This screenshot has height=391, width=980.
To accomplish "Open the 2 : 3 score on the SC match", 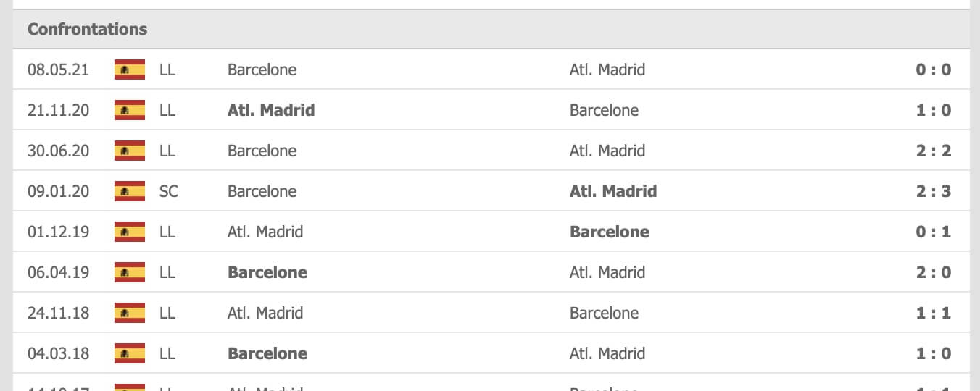I will click(933, 191).
